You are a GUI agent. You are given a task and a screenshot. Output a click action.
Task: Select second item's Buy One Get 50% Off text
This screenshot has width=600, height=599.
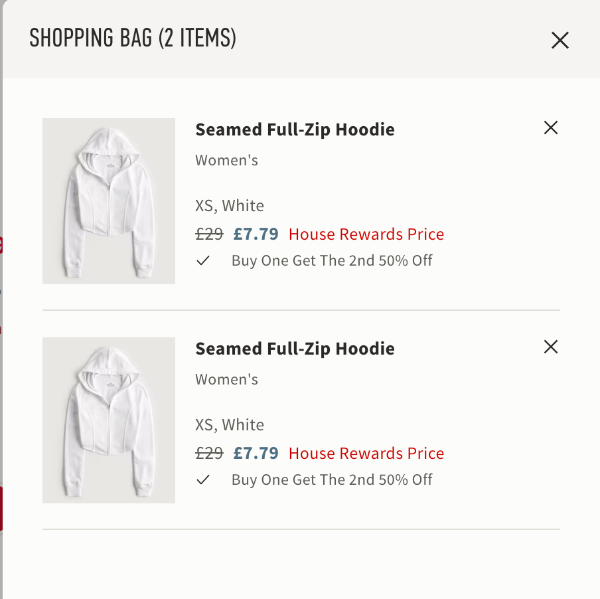332,480
